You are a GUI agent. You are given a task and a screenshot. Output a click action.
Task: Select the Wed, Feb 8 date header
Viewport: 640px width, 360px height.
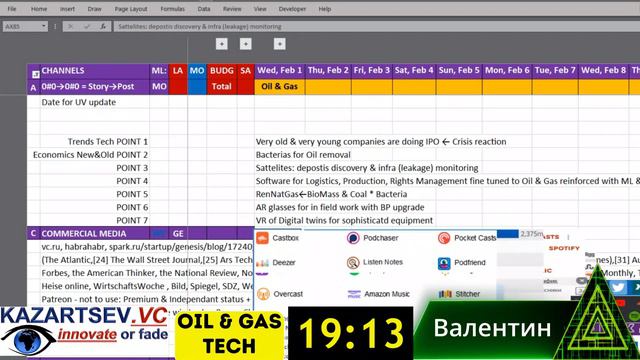point(603,70)
